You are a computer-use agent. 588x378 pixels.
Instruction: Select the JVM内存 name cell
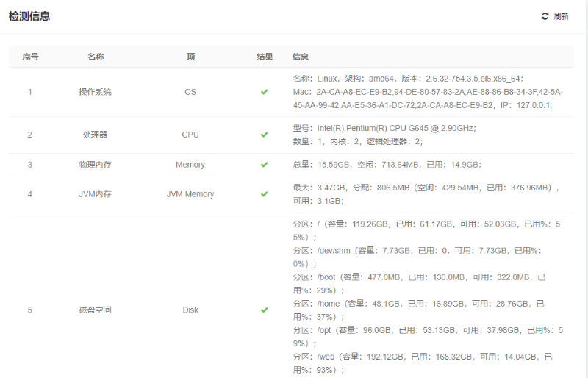coord(96,194)
